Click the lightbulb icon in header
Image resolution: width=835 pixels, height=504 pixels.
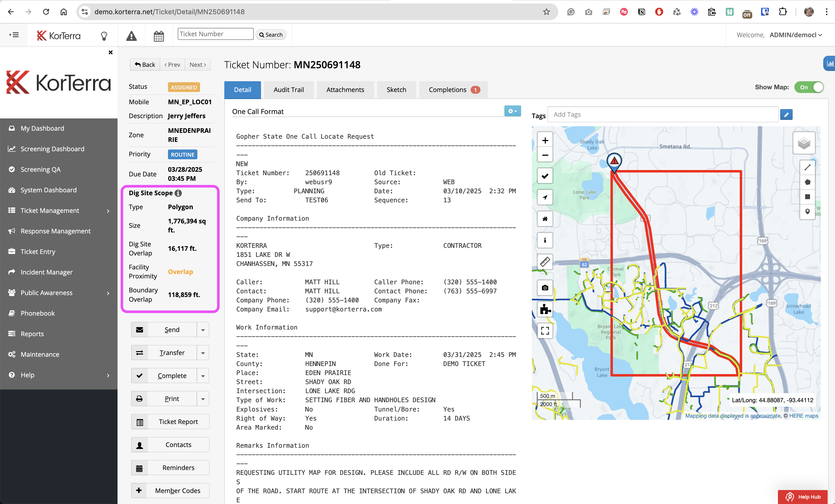tap(104, 35)
